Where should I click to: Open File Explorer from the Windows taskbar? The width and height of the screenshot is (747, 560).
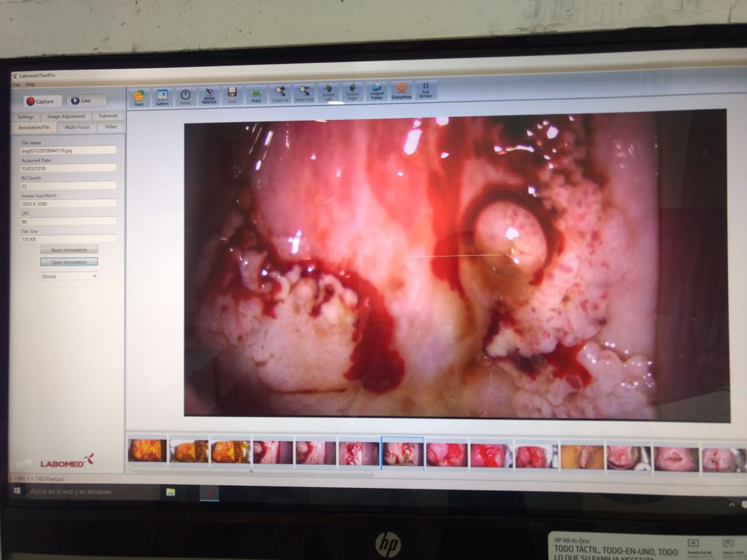click(x=170, y=492)
